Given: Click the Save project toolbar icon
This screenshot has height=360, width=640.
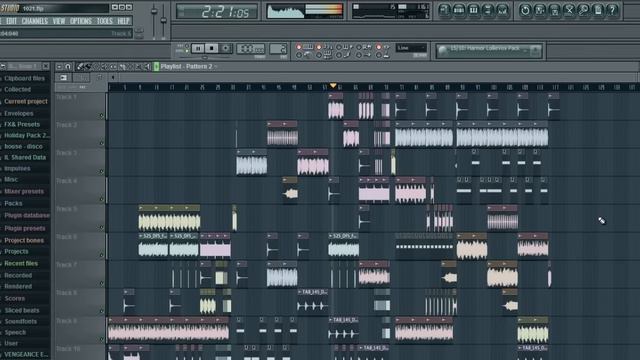Looking at the screenshot, I should click(x=540, y=10).
